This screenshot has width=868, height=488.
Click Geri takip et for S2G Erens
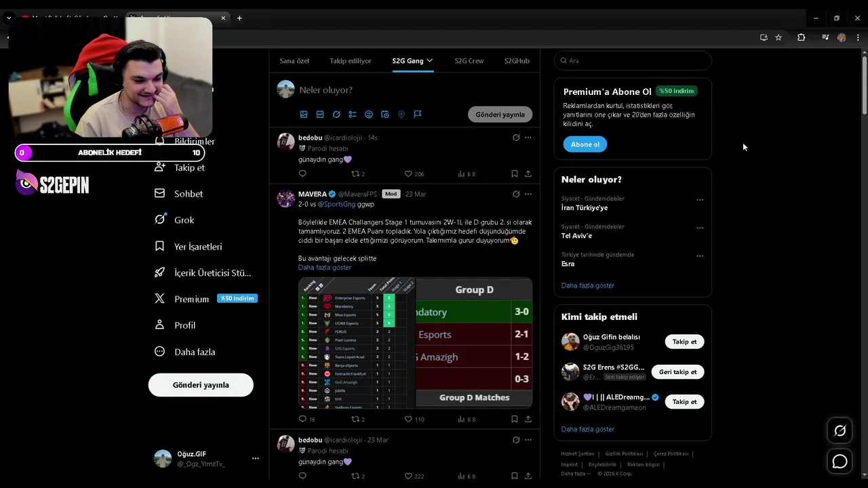coord(677,371)
